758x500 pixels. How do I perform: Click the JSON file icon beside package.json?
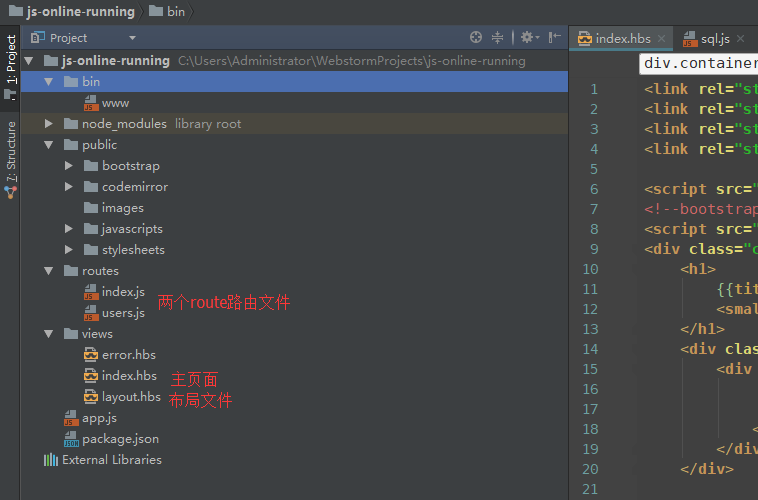click(x=71, y=439)
